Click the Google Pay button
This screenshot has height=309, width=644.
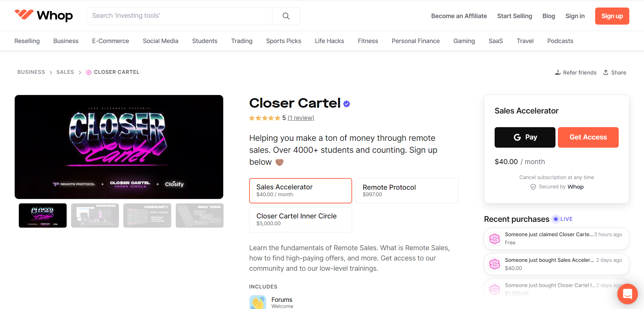point(525,137)
